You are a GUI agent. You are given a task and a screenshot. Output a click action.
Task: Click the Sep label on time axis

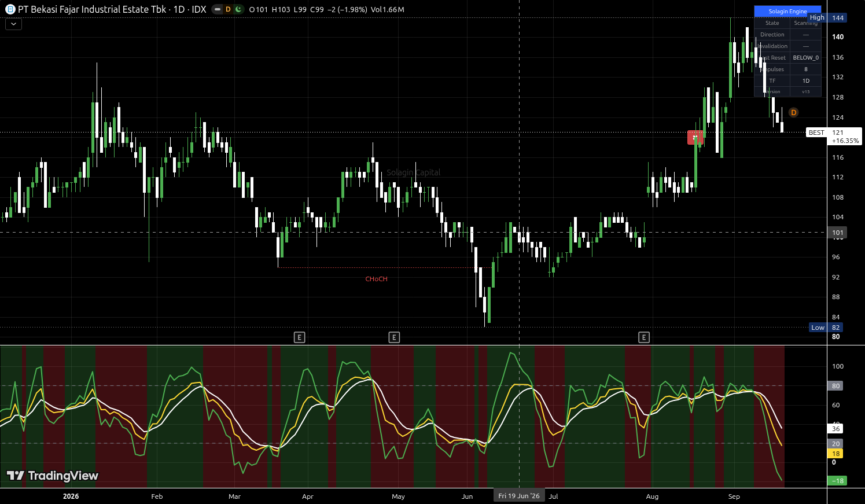pyautogui.click(x=734, y=496)
